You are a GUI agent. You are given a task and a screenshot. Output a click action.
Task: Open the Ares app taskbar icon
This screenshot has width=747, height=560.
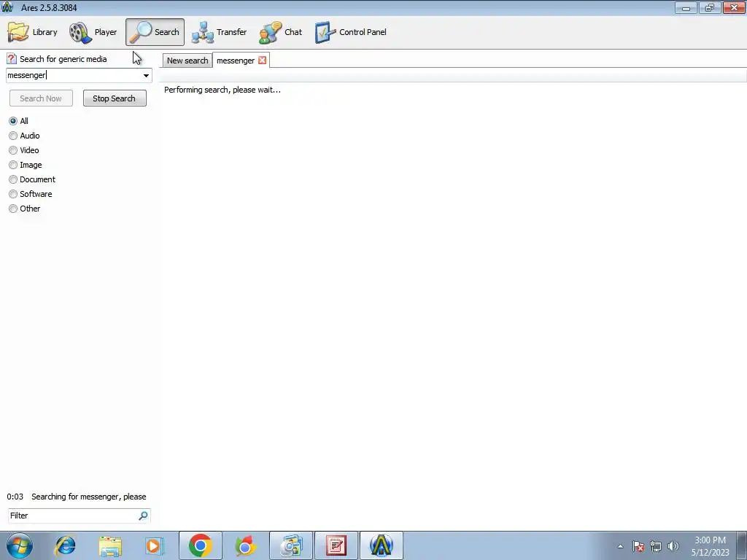pyautogui.click(x=381, y=545)
